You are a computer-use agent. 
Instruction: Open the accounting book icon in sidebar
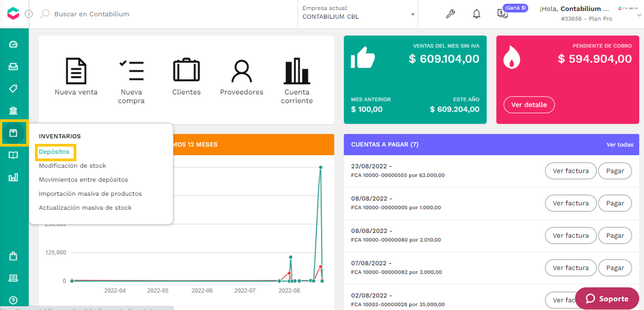pyautogui.click(x=14, y=155)
